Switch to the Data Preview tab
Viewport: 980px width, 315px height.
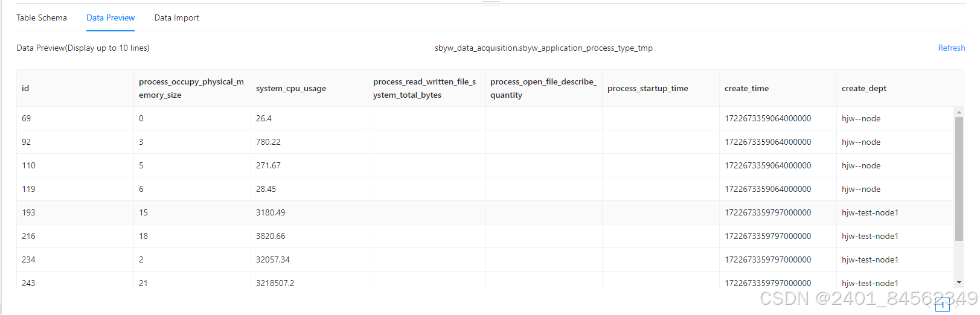(110, 18)
